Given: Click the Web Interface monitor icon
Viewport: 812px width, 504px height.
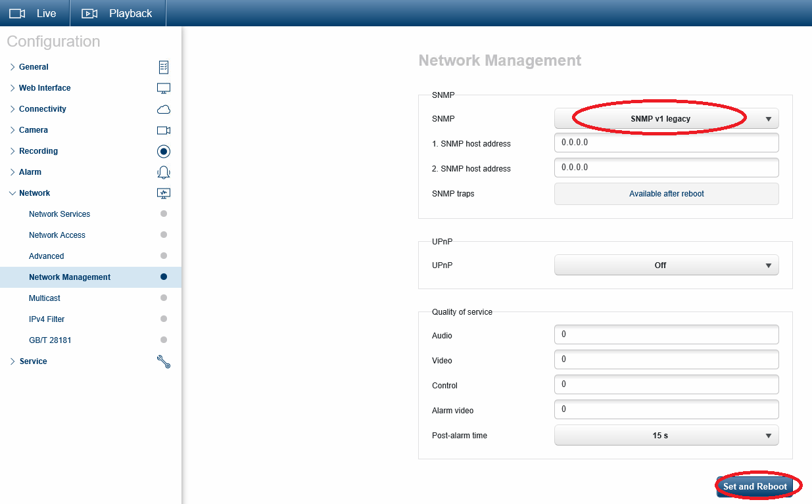Looking at the screenshot, I should (x=164, y=88).
